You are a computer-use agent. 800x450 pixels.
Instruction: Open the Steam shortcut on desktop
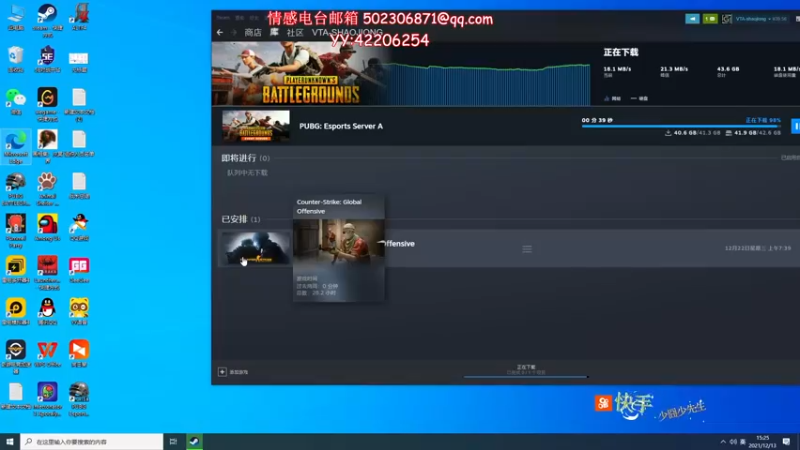click(x=47, y=19)
